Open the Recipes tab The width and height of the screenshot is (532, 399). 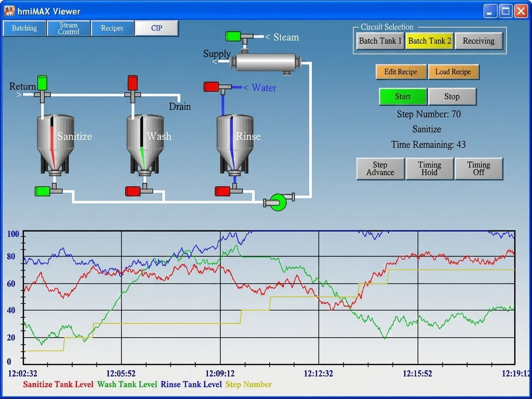(112, 28)
